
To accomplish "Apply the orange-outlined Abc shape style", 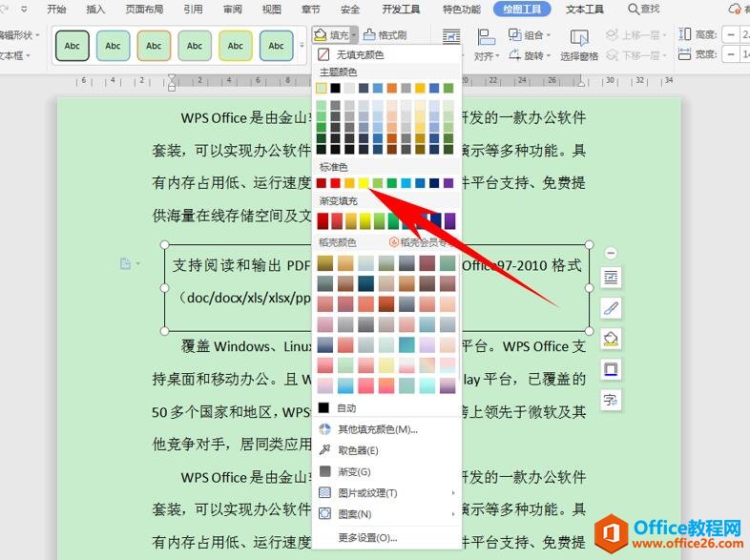I will 154,46.
